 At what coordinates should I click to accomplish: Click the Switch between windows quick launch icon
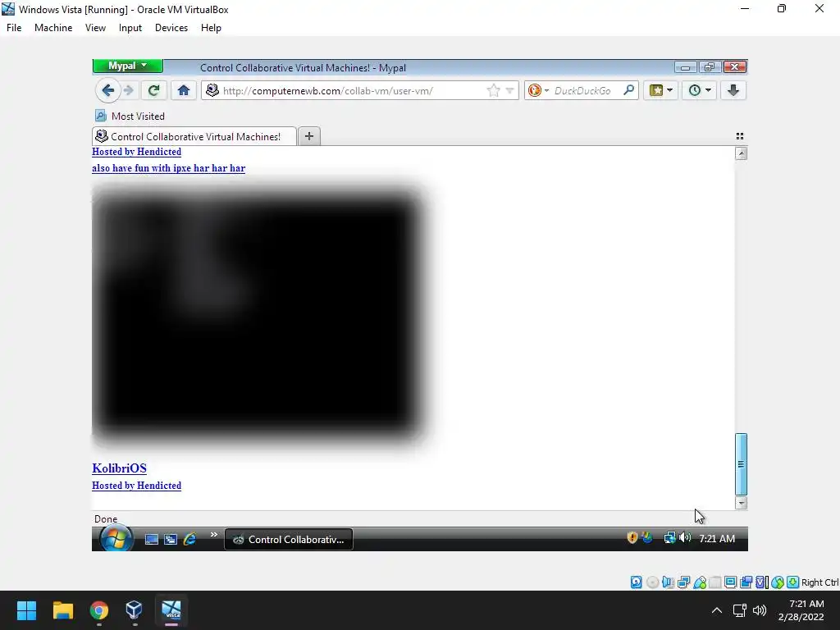click(x=171, y=540)
